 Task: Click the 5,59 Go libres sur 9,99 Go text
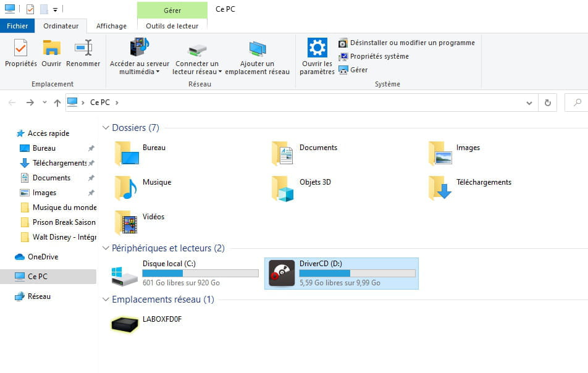(x=340, y=283)
